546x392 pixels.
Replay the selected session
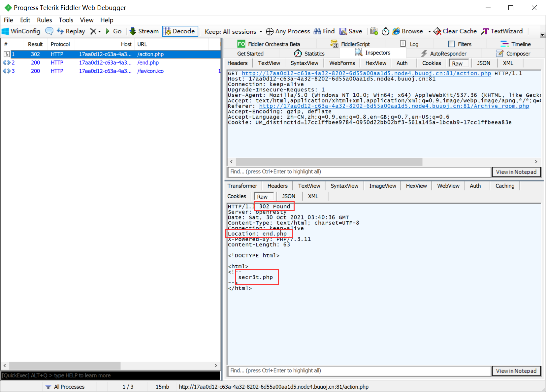click(x=71, y=31)
